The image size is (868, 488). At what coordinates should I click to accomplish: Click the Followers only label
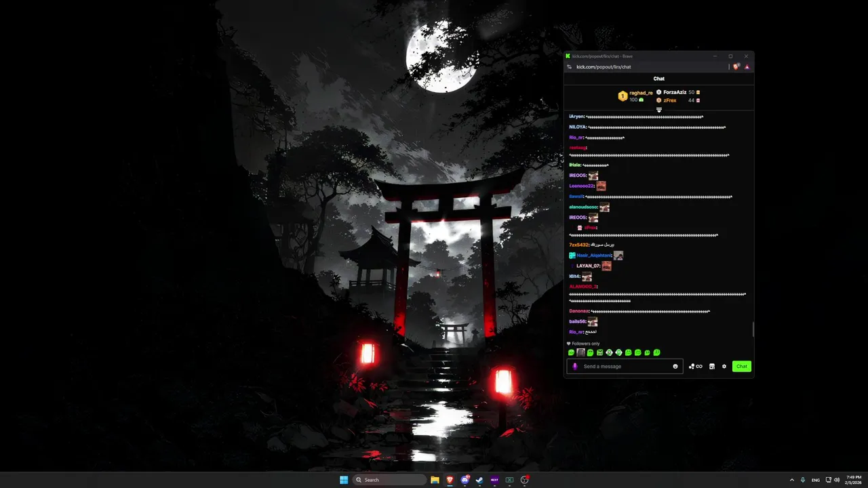[585, 344]
